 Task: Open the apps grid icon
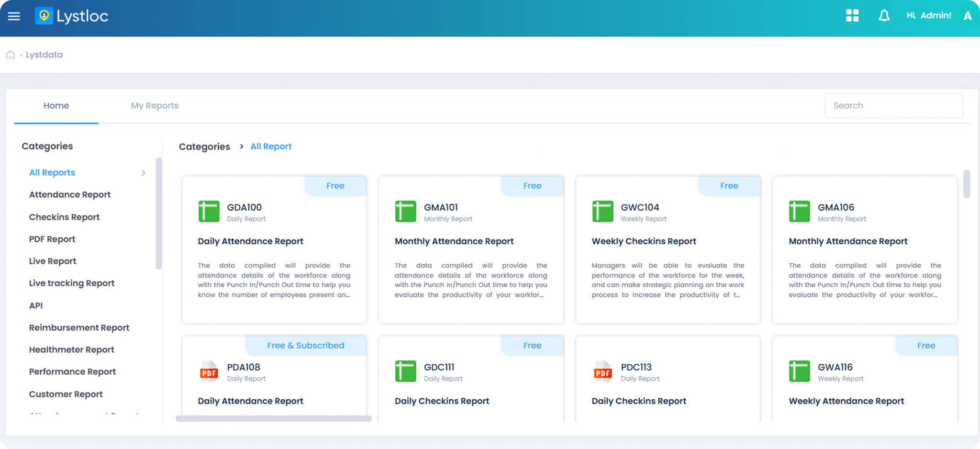tap(852, 16)
